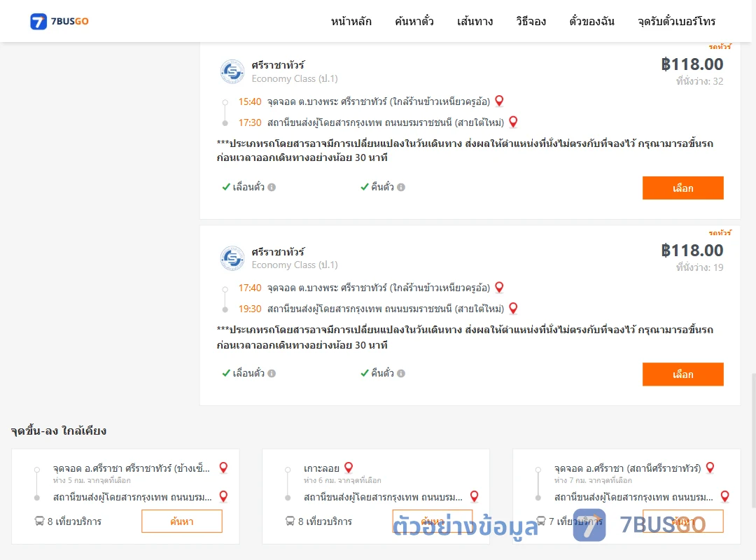
Task: Click ค้นหา in the เกาะลอย card
Action: coord(433,521)
